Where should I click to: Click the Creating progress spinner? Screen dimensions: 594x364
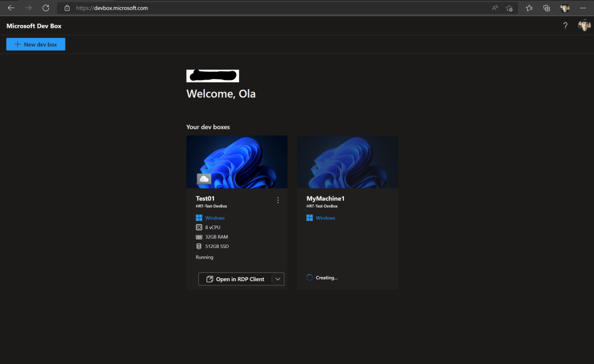(x=310, y=278)
